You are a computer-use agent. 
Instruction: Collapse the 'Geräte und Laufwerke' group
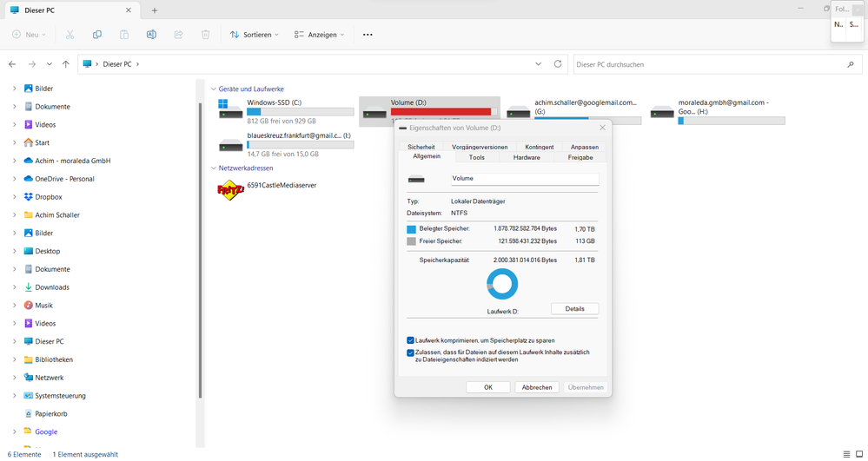(213, 89)
